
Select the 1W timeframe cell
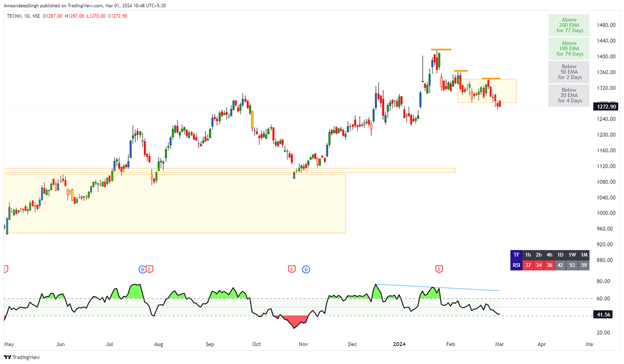pos(573,255)
